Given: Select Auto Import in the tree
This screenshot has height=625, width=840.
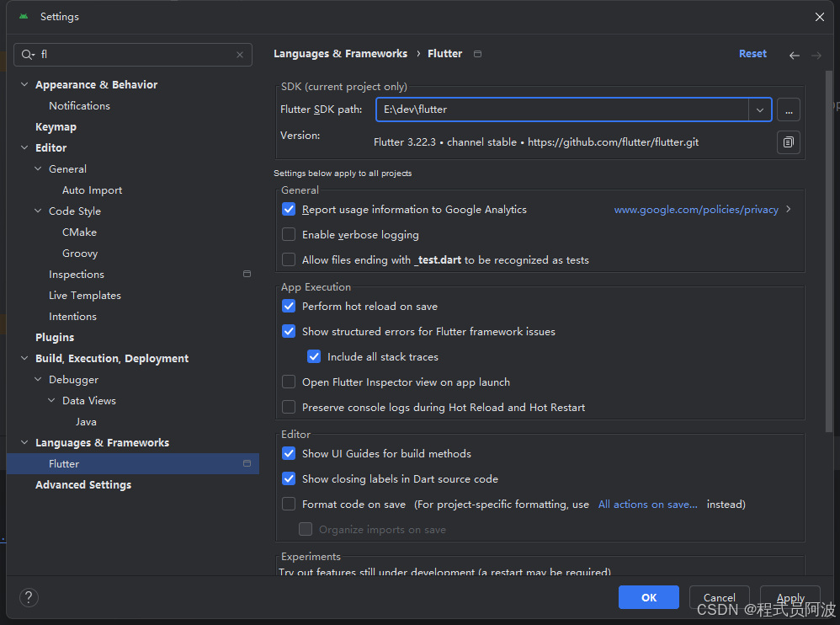Looking at the screenshot, I should pos(92,190).
